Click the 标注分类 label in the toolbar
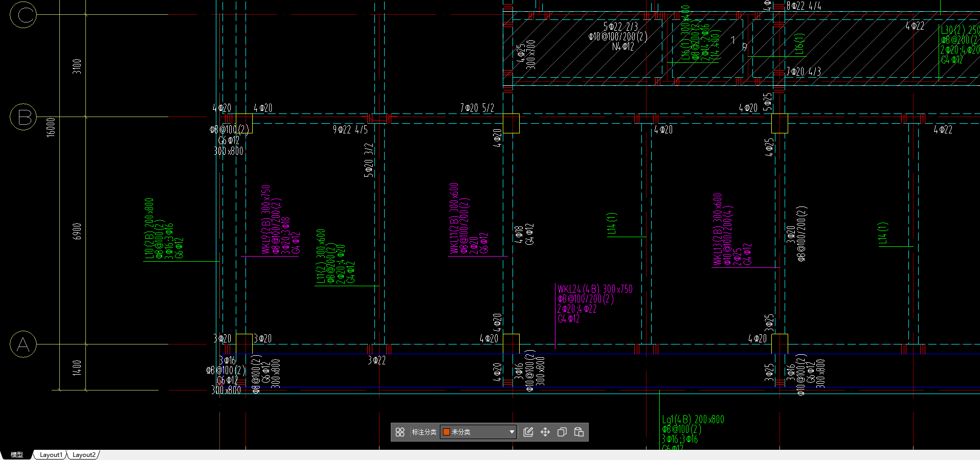This screenshot has height=460, width=980. point(424,432)
